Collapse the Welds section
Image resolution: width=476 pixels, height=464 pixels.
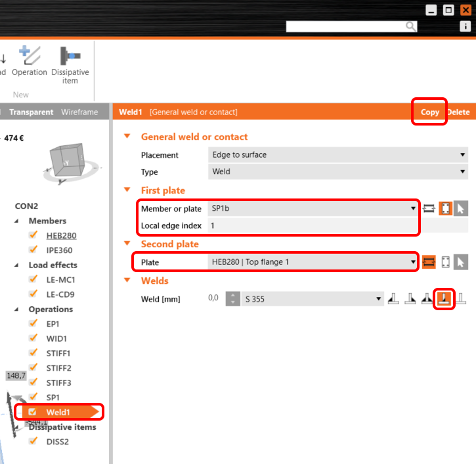(x=127, y=280)
